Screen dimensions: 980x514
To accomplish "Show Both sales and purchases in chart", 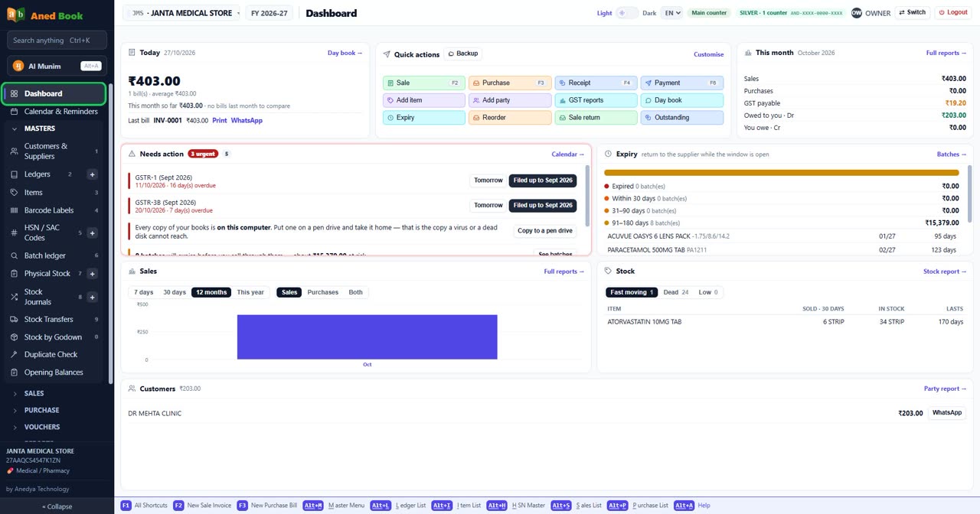I will point(356,292).
